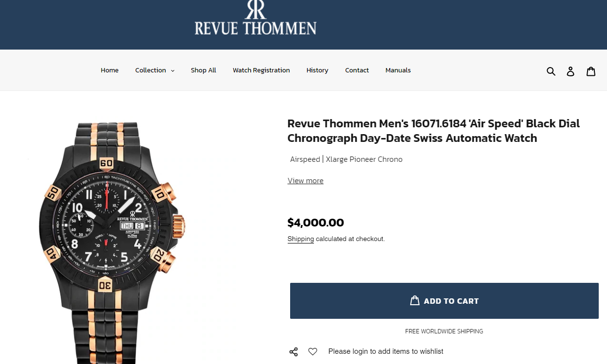Open the Shipping policy link
This screenshot has width=607, height=364.
[x=300, y=239]
